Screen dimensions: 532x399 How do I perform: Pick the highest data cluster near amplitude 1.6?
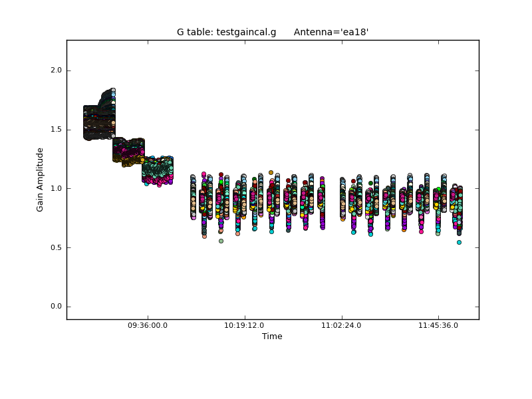99,120
